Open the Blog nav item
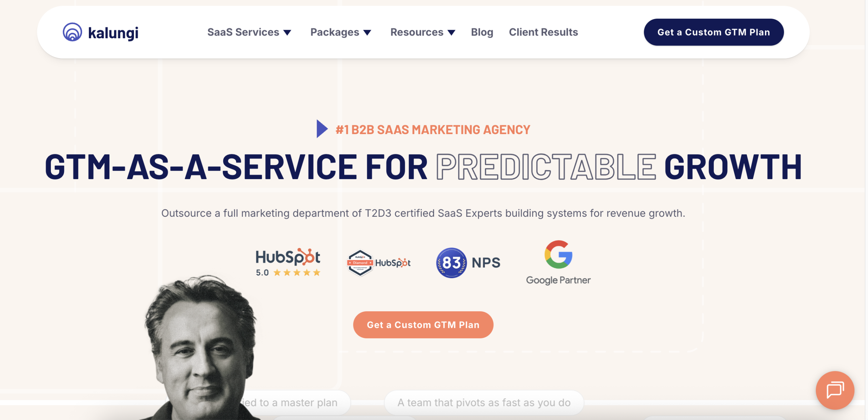The image size is (868, 420). click(482, 32)
